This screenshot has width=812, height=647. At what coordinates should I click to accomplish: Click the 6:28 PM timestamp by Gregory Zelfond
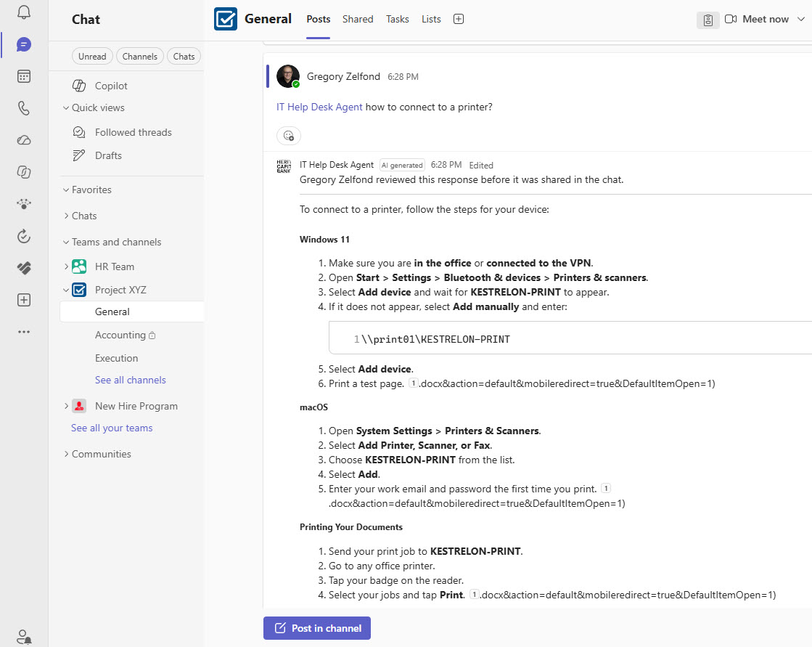coord(403,77)
